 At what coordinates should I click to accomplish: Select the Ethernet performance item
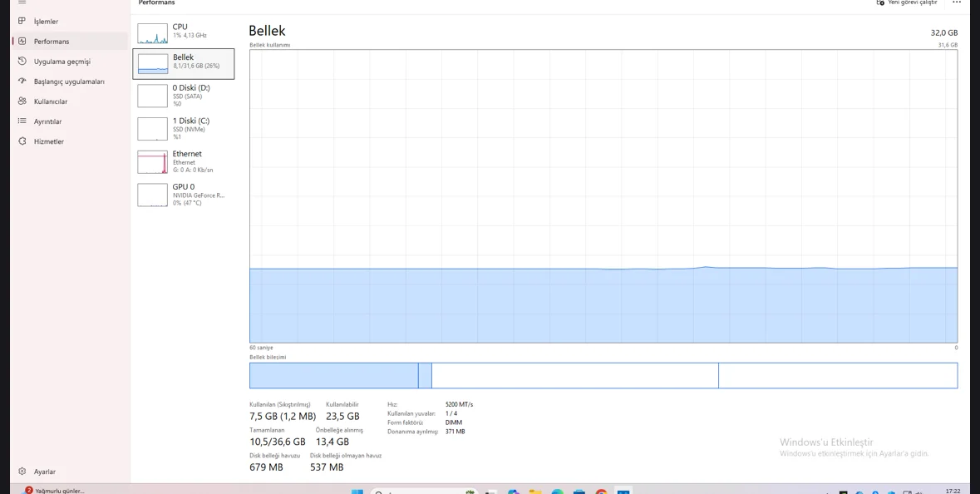[183, 161]
